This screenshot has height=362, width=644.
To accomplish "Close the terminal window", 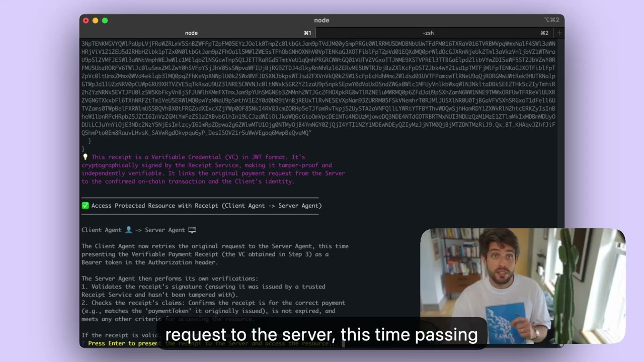I will (x=86, y=21).
